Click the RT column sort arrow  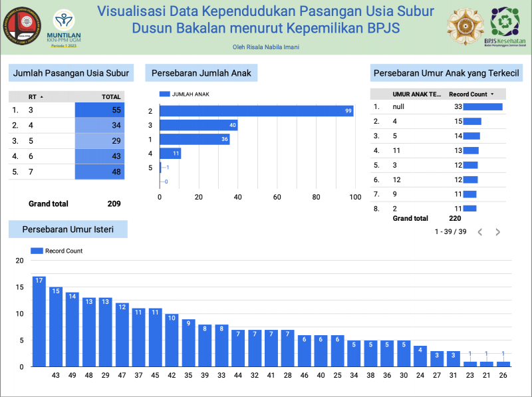click(x=42, y=97)
